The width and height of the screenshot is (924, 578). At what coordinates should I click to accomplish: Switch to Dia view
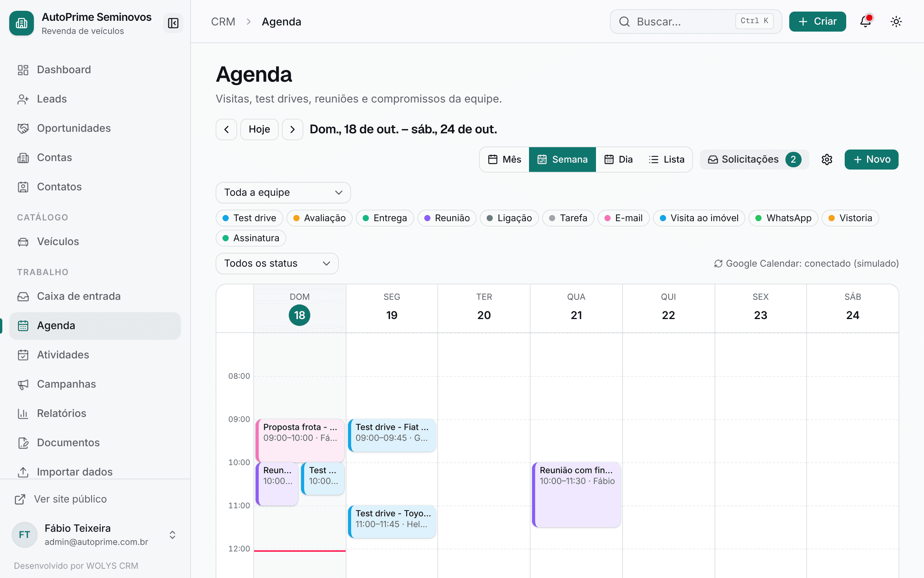click(618, 160)
